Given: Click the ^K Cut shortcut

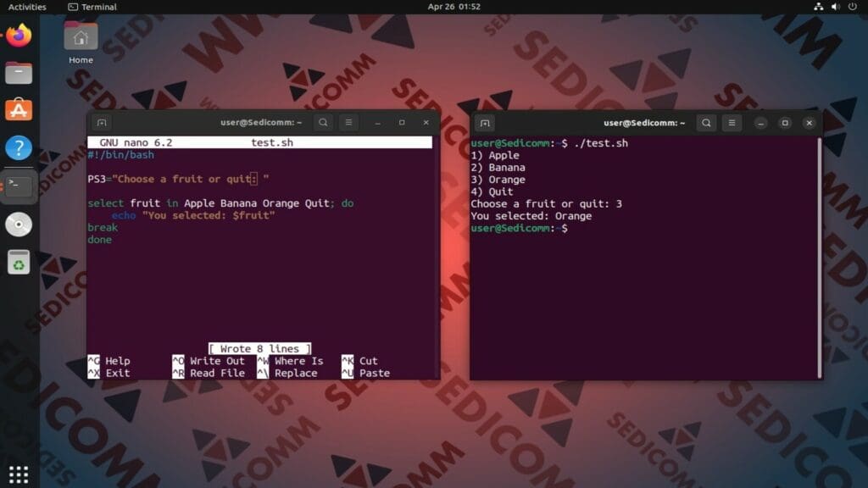Looking at the screenshot, I should pos(359,361).
